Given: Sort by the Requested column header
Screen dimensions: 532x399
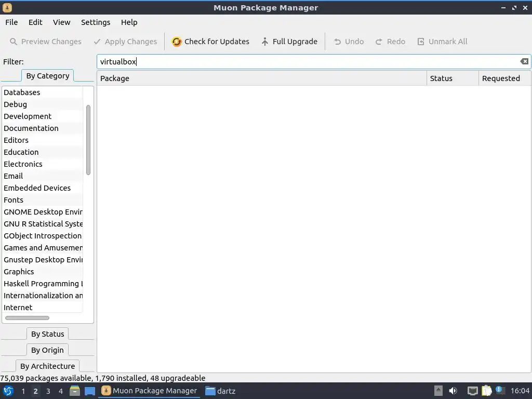Looking at the screenshot, I should point(504,78).
